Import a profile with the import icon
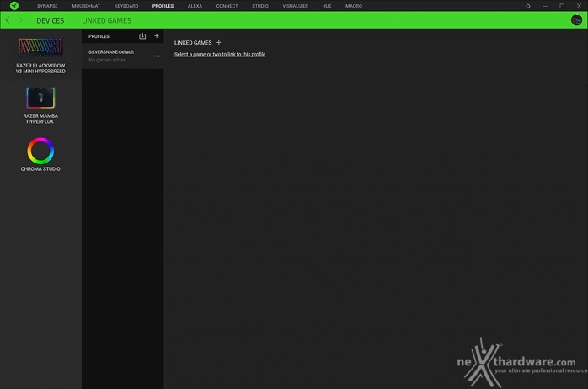 coord(142,36)
